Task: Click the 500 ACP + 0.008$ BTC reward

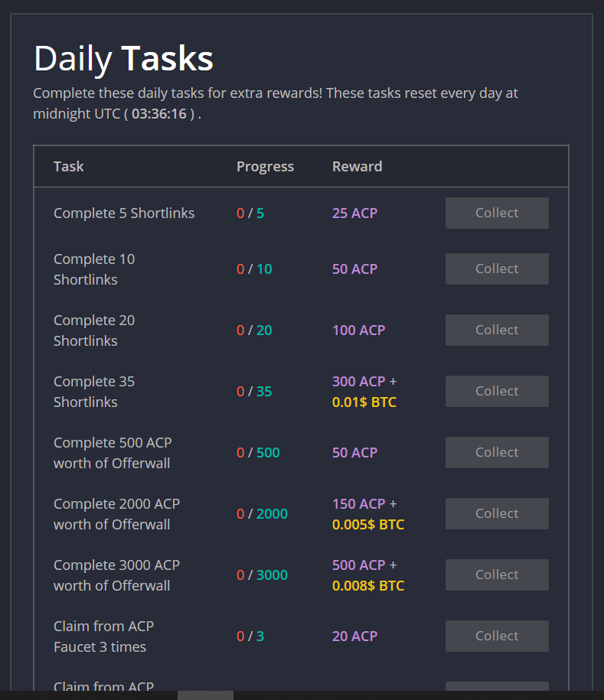Action: click(x=368, y=575)
